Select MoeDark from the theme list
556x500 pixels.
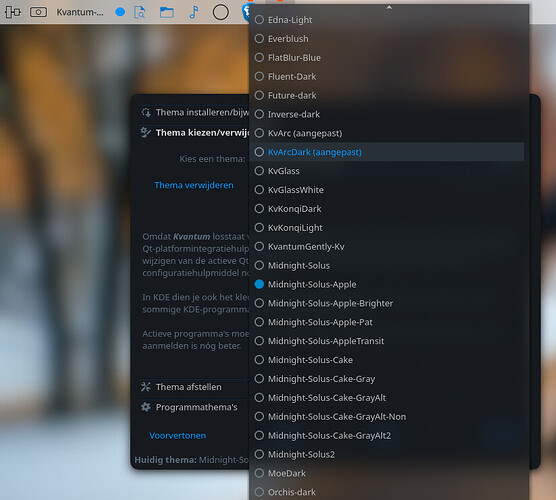(x=387, y=473)
